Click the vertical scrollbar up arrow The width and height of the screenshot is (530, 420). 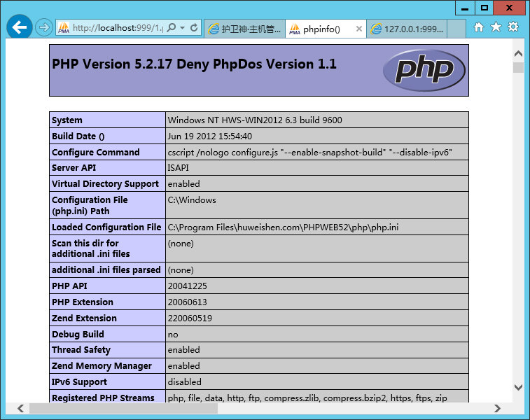518,53
